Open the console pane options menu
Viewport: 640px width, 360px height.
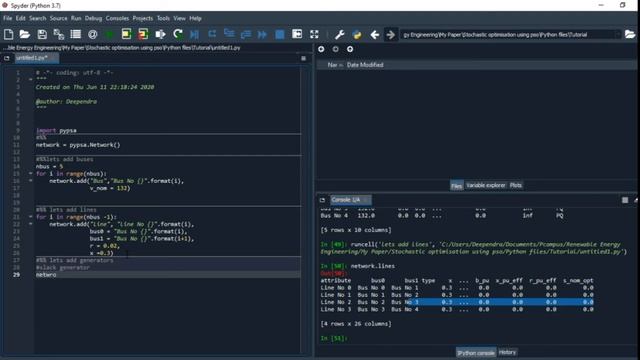coord(625,200)
